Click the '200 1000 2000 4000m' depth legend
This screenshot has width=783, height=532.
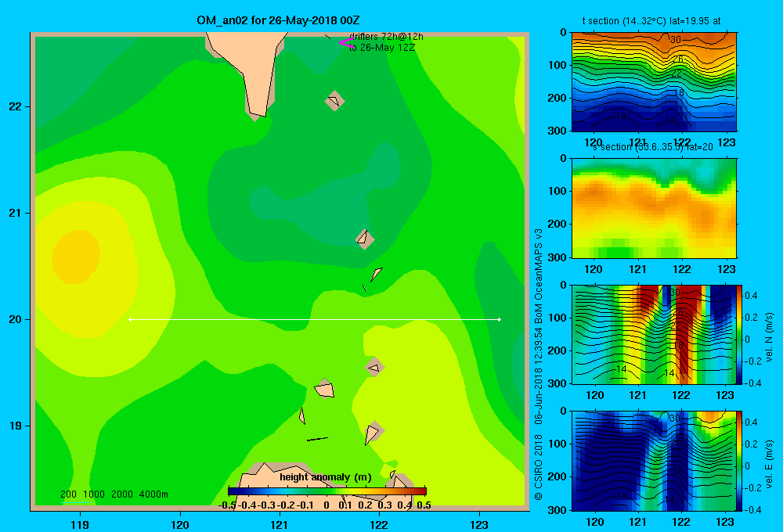tap(114, 494)
